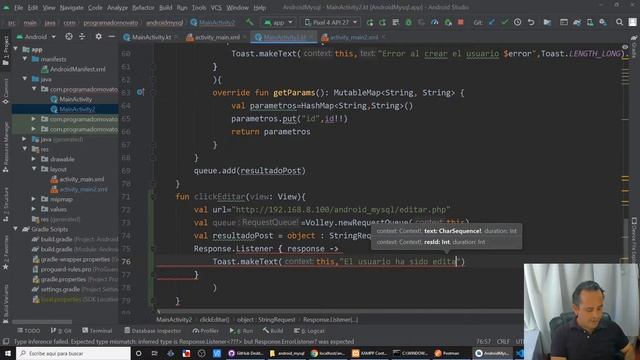
Task: Open the File menu
Action: click(19, 8)
